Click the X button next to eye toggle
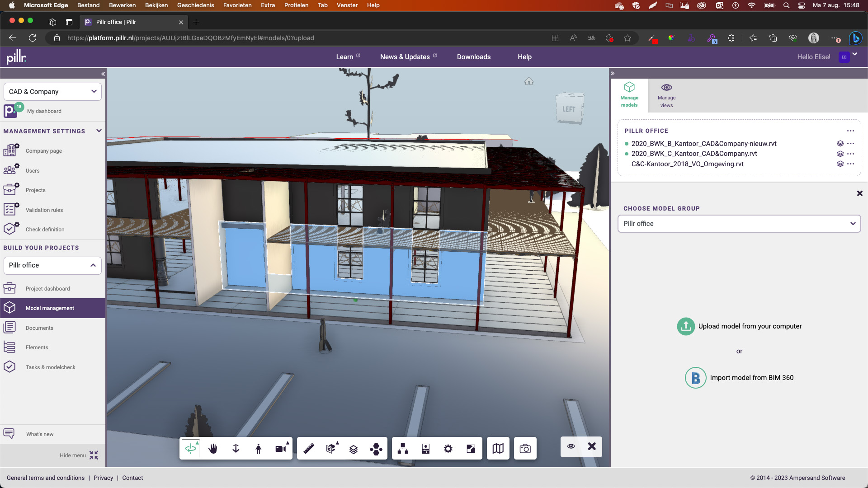Screen dimensions: 868x488 tap(592, 446)
